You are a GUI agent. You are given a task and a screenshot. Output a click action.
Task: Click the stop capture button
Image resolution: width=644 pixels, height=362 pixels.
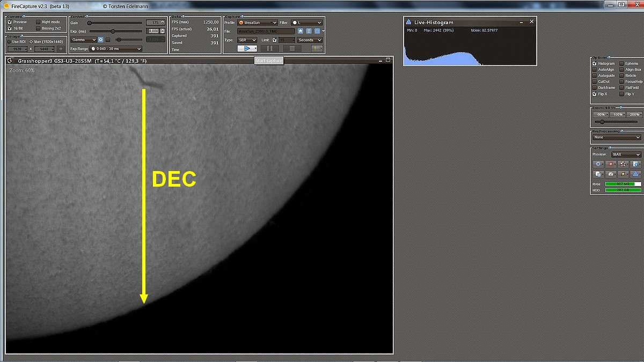[292, 48]
